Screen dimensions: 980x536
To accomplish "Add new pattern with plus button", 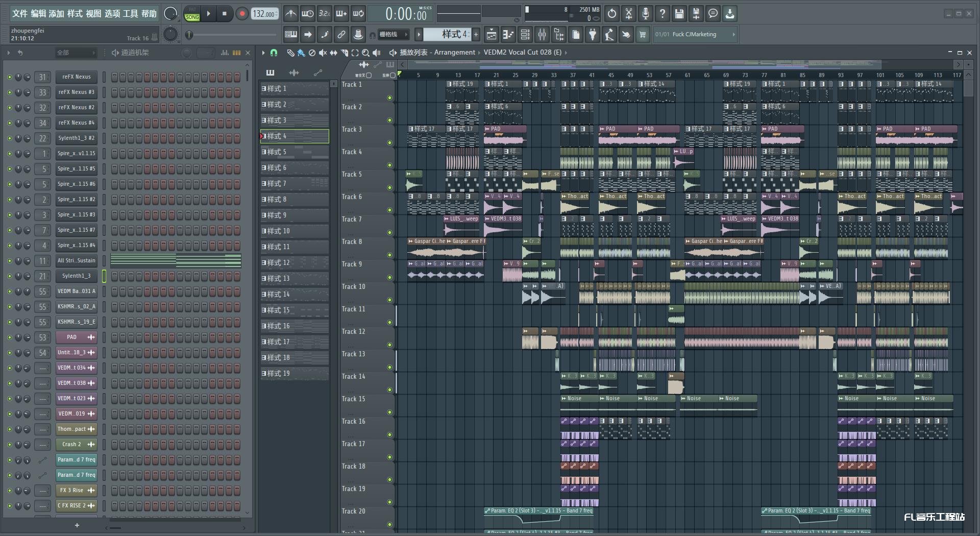I will [476, 34].
